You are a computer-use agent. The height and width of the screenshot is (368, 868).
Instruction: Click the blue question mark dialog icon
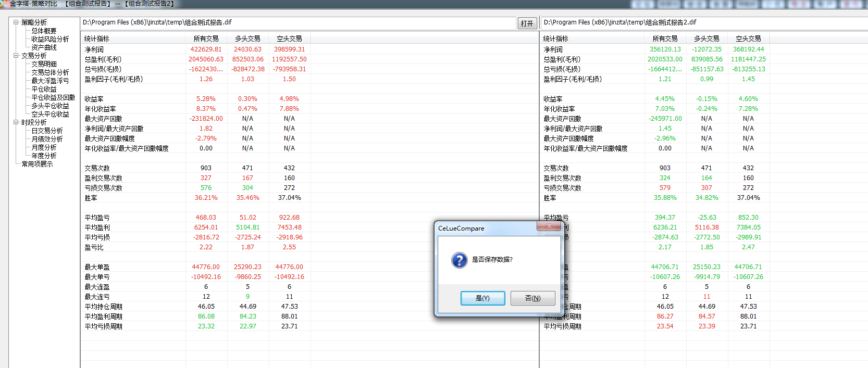(459, 260)
